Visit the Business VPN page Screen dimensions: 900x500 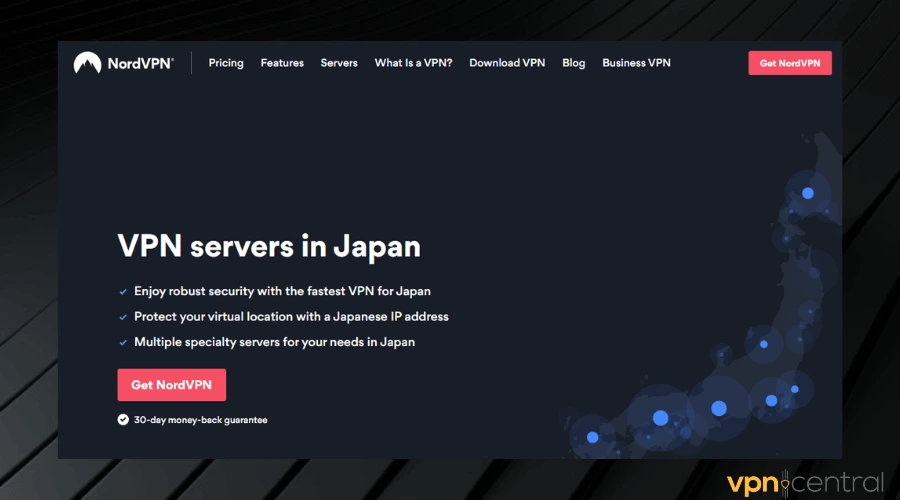point(636,63)
